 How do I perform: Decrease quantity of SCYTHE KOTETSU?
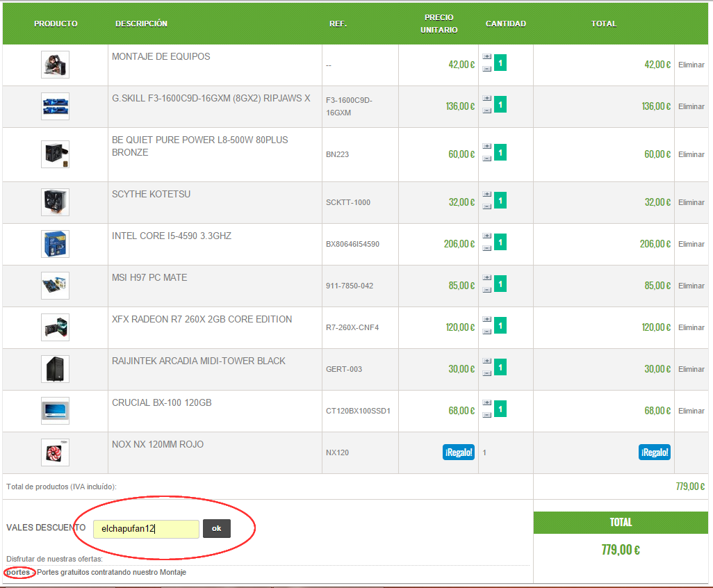pos(487,206)
